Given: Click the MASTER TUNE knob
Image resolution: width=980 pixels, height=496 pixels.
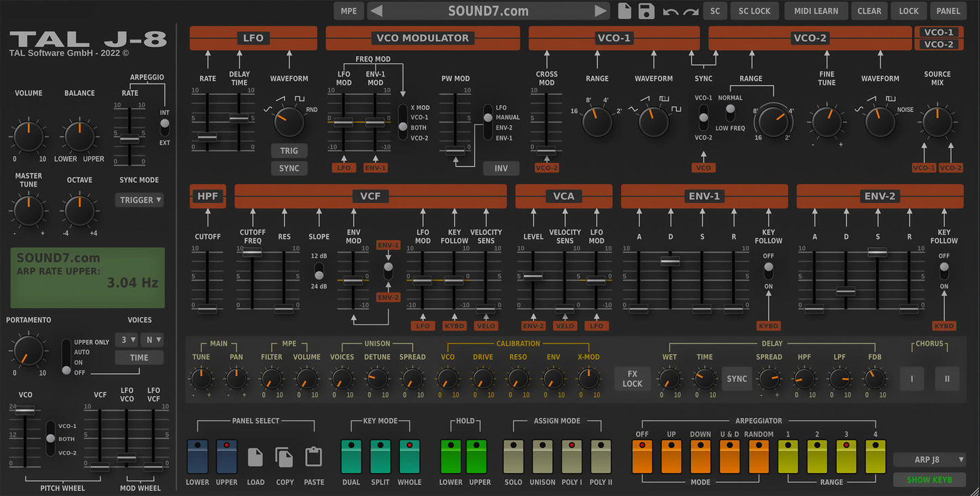Looking at the screenshot, I should 28,210.
